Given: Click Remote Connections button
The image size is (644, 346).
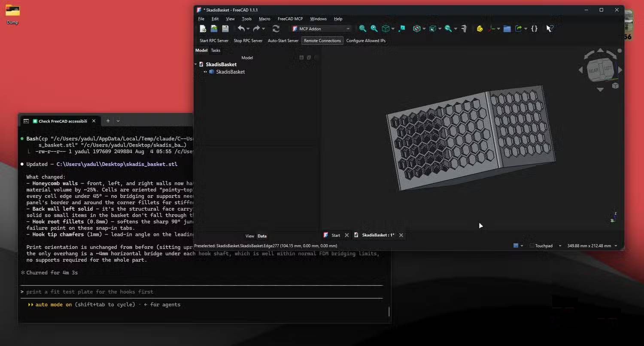Looking at the screenshot, I should [322, 40].
